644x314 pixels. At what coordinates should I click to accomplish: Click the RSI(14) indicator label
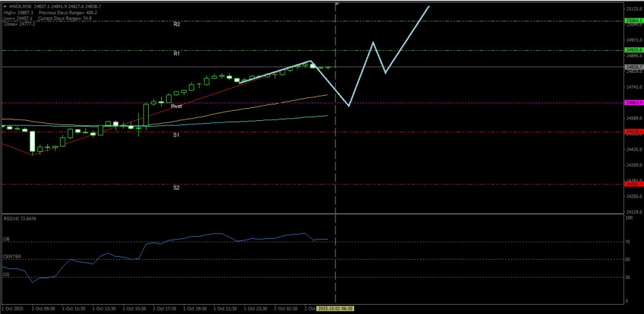tap(19, 218)
